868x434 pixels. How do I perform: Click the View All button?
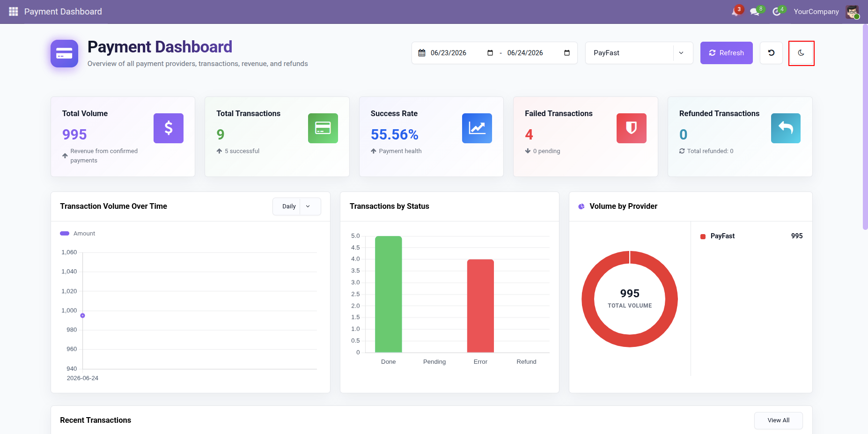pyautogui.click(x=778, y=420)
